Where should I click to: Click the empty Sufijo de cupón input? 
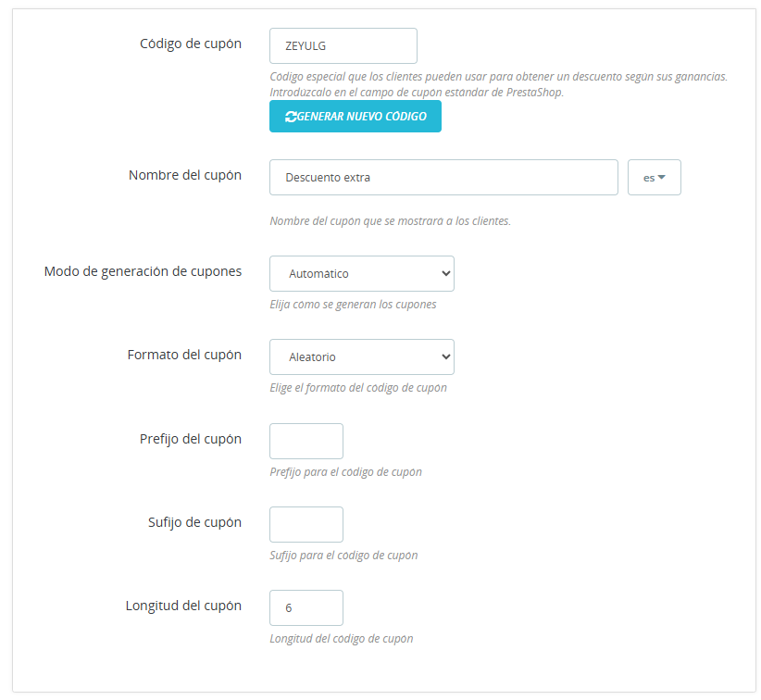click(x=306, y=524)
